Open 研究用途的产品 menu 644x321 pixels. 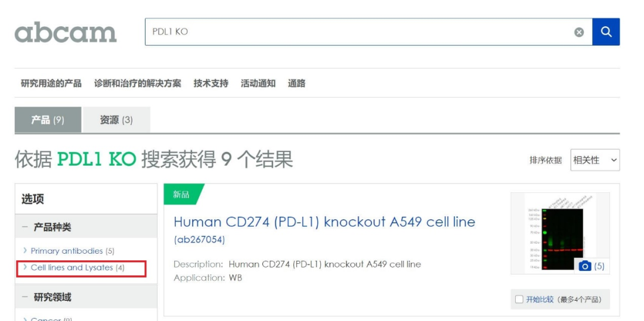[51, 83]
